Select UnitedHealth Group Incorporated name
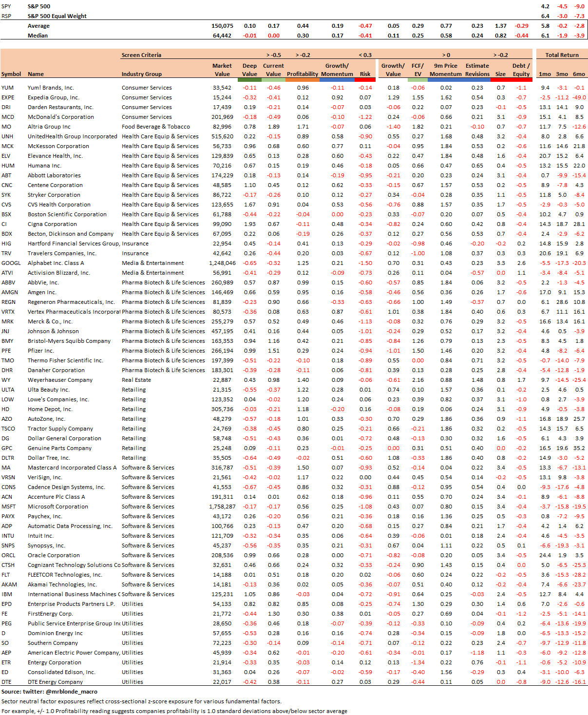 point(73,136)
